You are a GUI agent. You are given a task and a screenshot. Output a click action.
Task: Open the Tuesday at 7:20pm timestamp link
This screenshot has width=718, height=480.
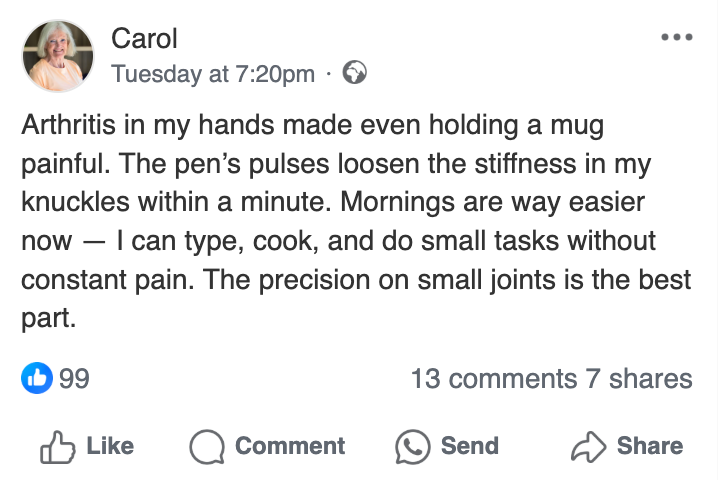tap(213, 74)
